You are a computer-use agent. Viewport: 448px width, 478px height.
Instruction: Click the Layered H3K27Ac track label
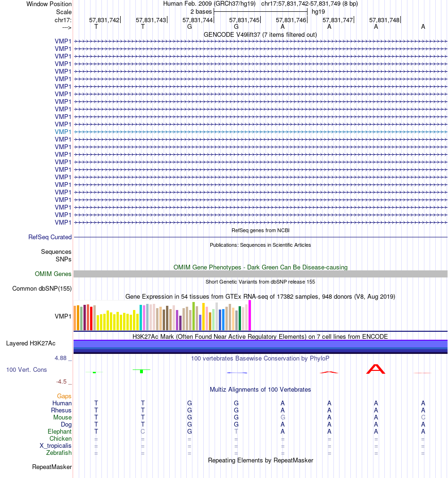31,343
